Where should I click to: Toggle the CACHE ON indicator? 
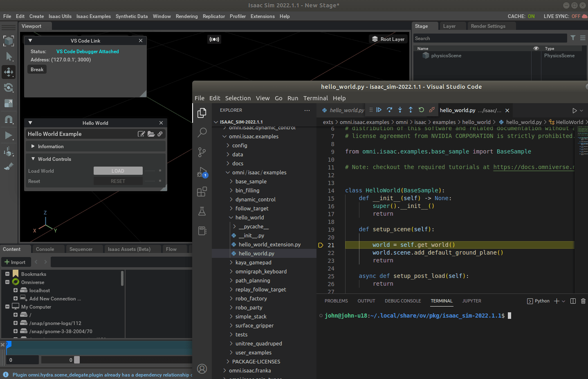[x=521, y=16]
